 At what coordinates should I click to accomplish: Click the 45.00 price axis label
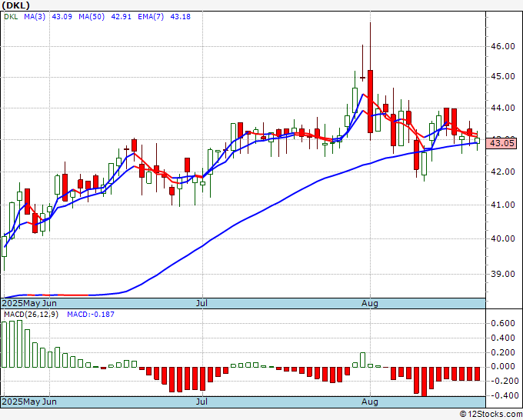point(503,77)
